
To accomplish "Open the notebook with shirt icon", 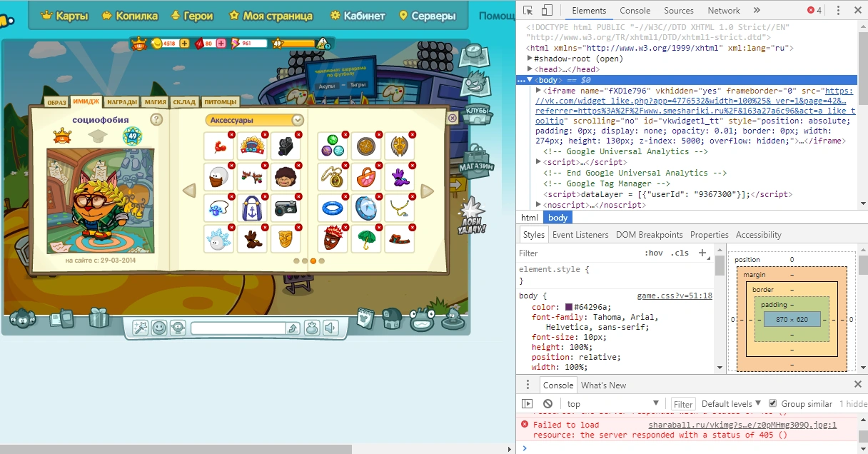I will pyautogui.click(x=366, y=318).
